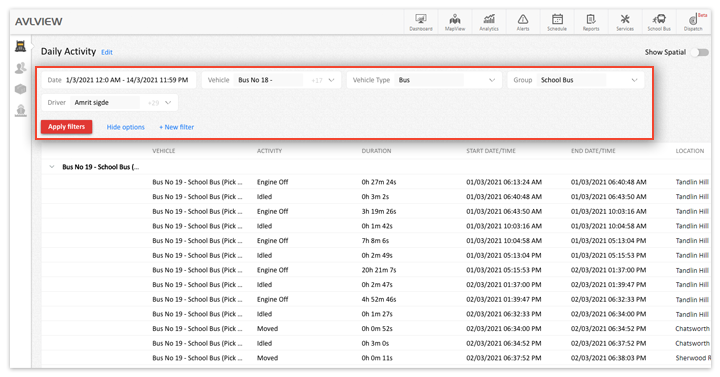Open the Driver dropdown showing Amrit sigde

coord(110,102)
